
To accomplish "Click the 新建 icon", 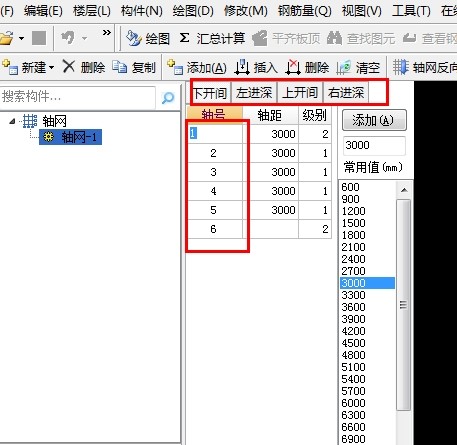I will [10, 67].
